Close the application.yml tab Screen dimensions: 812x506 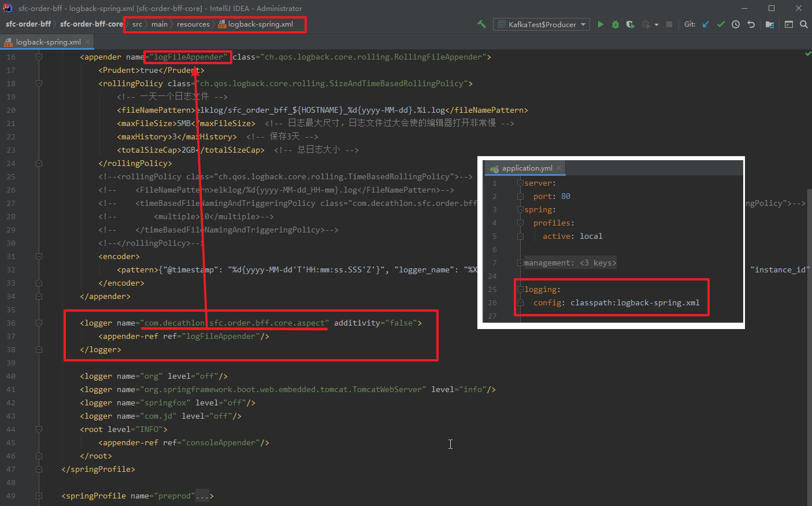click(x=559, y=168)
